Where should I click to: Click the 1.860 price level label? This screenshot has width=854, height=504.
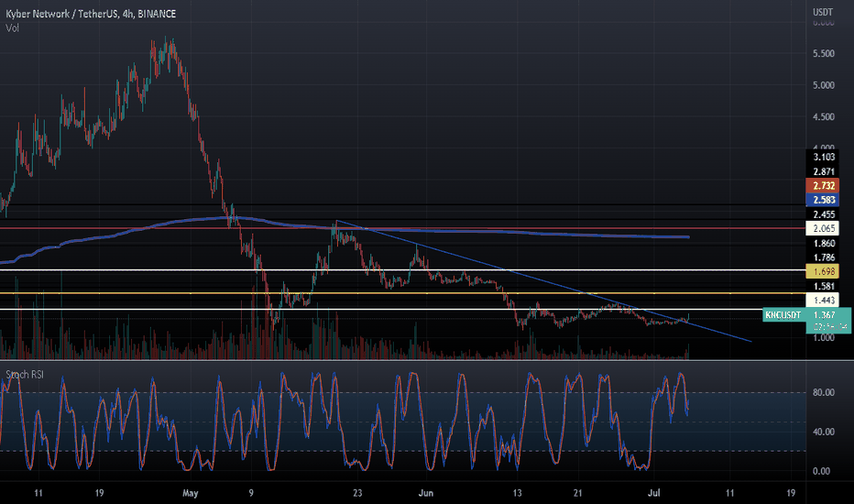[x=823, y=243]
